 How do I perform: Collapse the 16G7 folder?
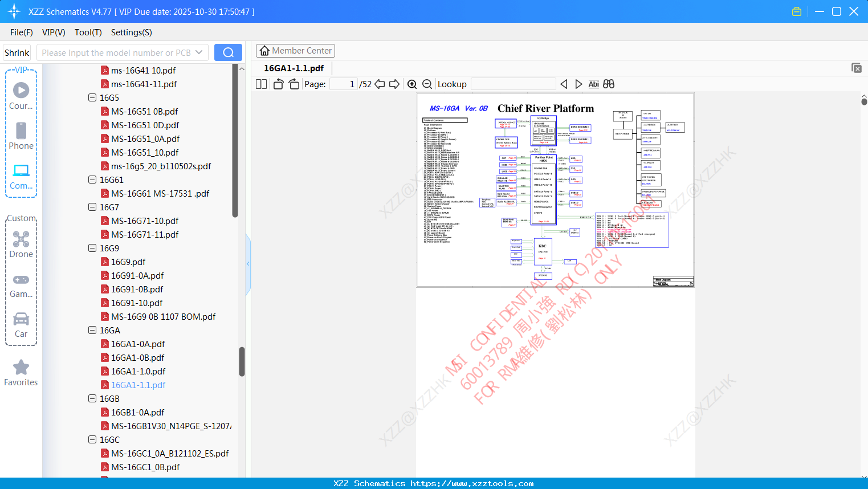pos(92,207)
